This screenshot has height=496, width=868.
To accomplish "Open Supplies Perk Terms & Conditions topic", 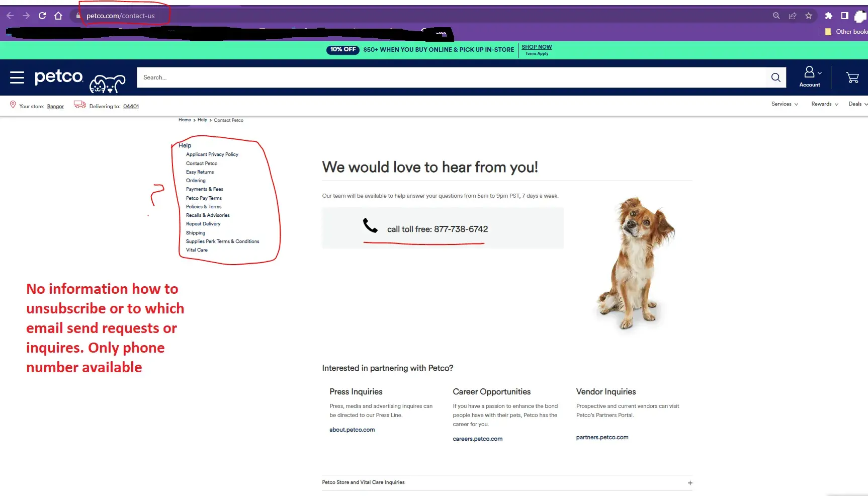I will click(x=223, y=241).
